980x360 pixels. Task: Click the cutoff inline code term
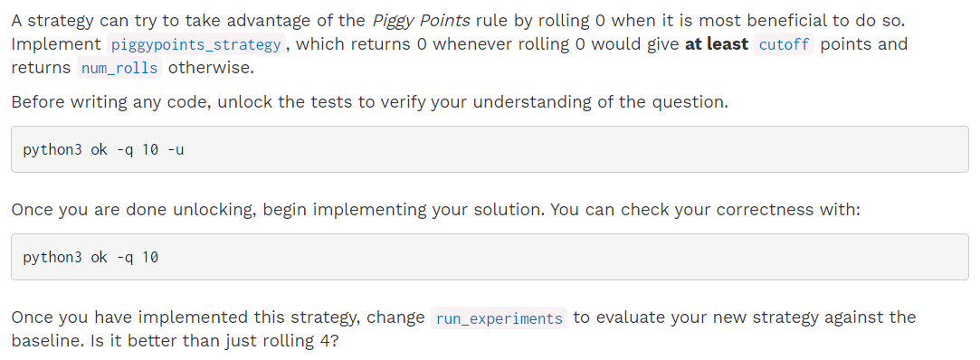[784, 45]
